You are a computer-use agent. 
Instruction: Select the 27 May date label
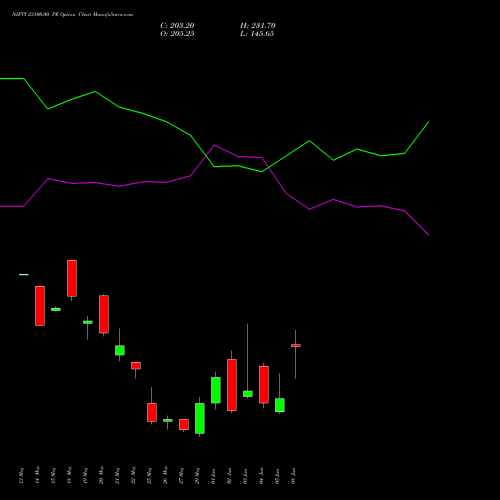point(182,475)
